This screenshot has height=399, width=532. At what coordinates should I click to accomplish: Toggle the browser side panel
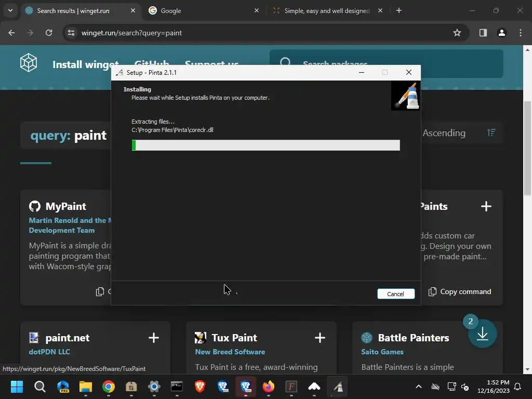483,33
